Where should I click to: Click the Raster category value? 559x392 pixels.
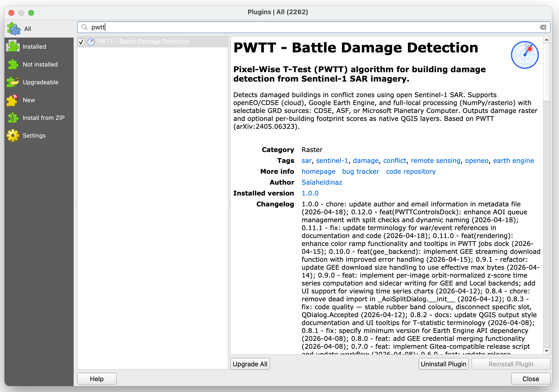(x=312, y=150)
